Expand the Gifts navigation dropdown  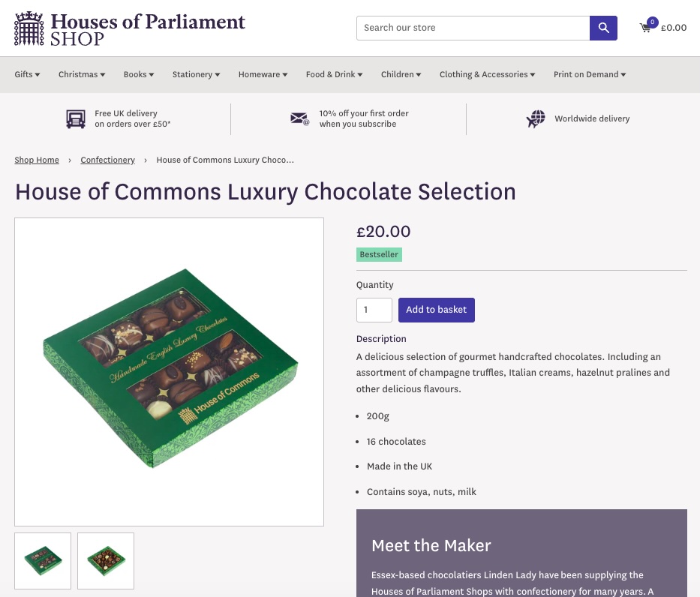(26, 74)
